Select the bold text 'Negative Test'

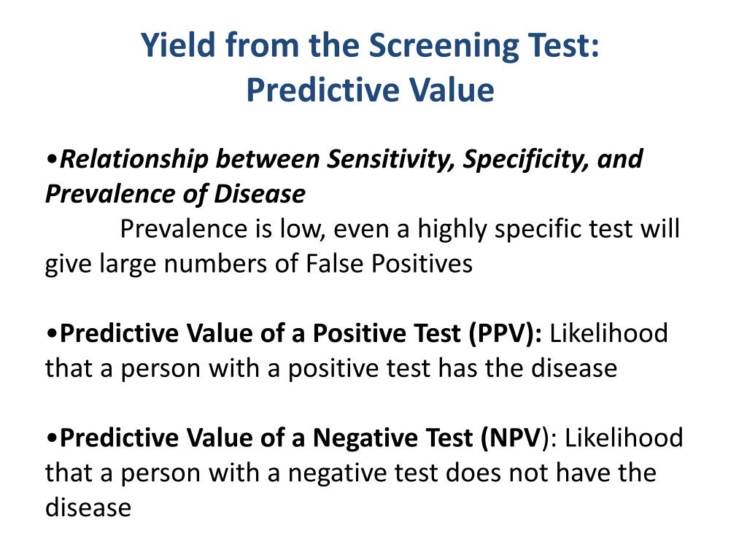click(x=392, y=437)
